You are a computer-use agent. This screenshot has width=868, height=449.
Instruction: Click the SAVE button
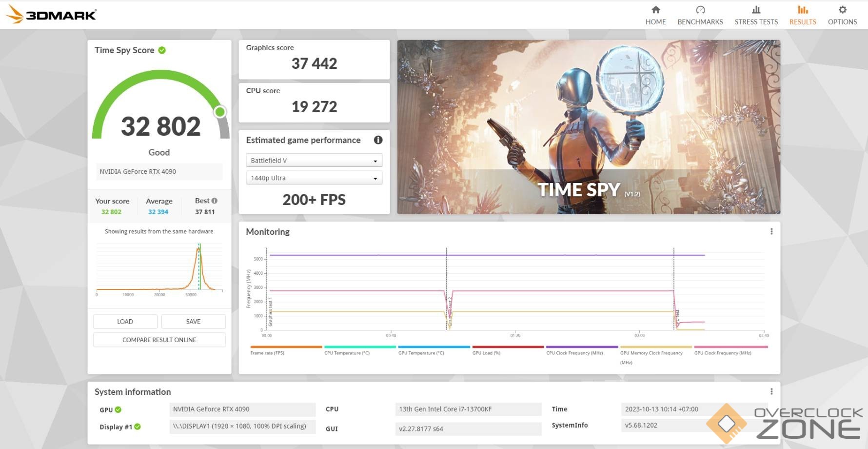tap(193, 322)
